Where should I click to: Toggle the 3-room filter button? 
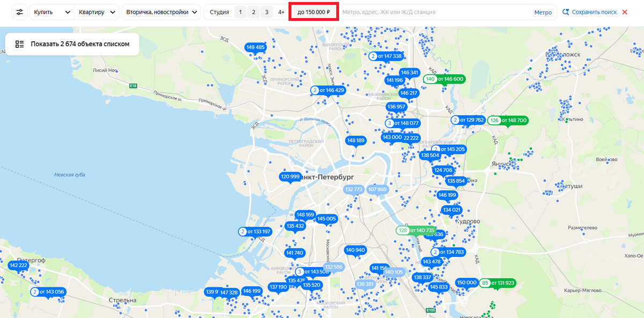[267, 12]
